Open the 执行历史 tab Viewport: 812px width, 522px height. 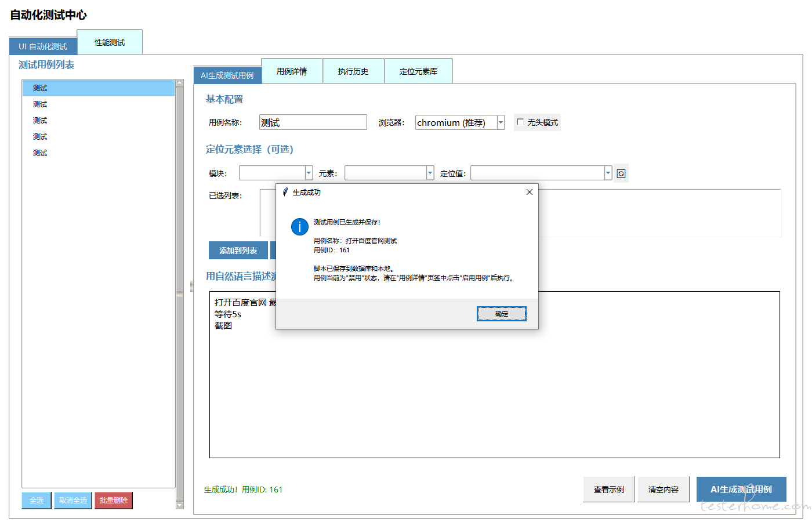353,71
